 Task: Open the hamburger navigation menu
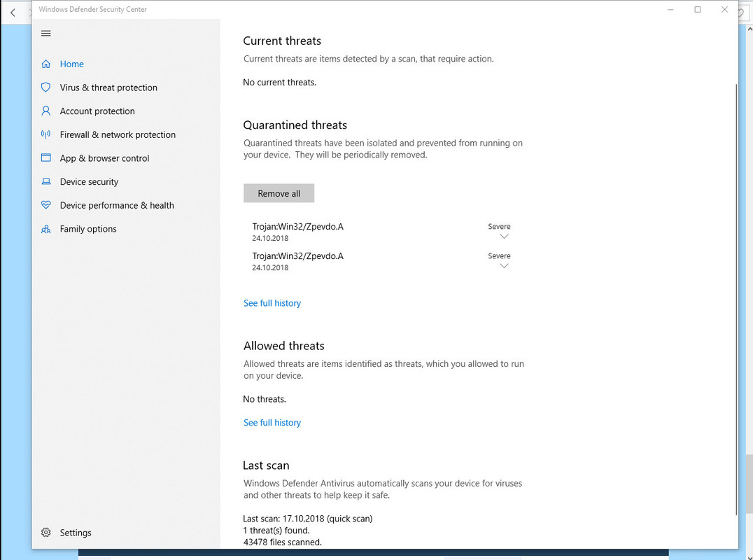[x=46, y=33]
